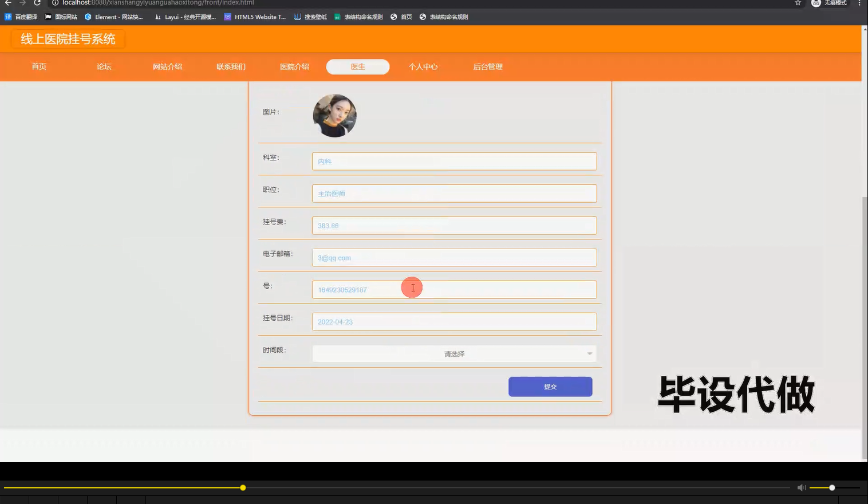The image size is (868, 504).
Task: Switch to the 论坛 tab
Action: 104,66
